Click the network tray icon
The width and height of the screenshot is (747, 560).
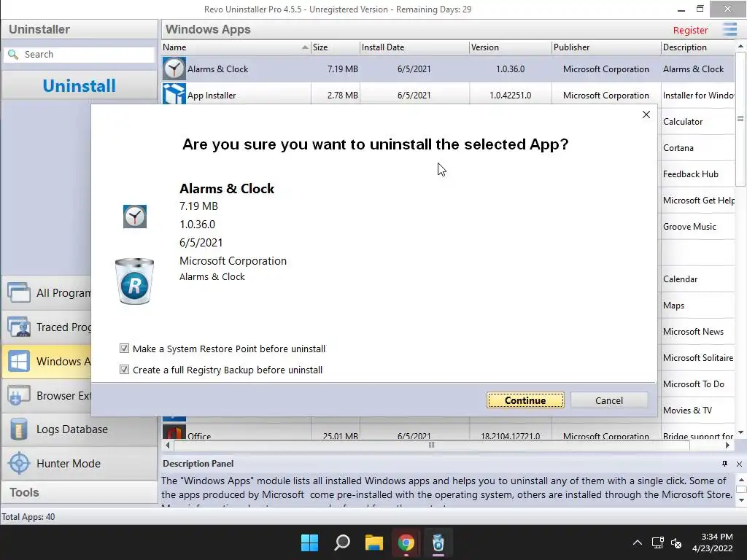pyautogui.click(x=658, y=542)
